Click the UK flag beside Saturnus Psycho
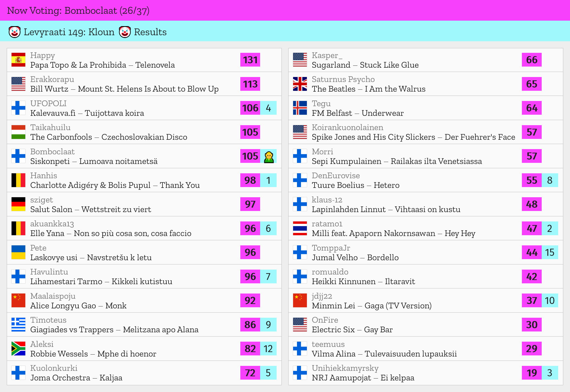Viewport: 570px width, 392px height. [x=300, y=84]
